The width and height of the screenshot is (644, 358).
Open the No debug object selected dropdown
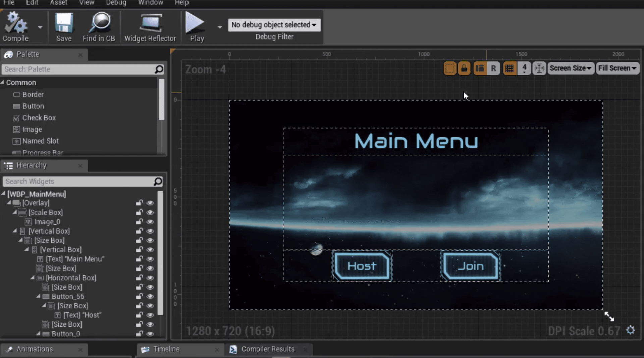274,25
